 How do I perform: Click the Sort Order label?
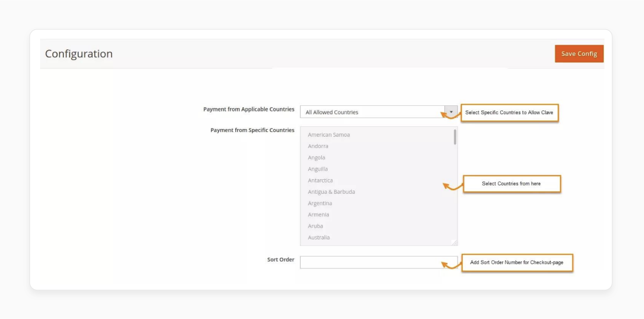(280, 259)
